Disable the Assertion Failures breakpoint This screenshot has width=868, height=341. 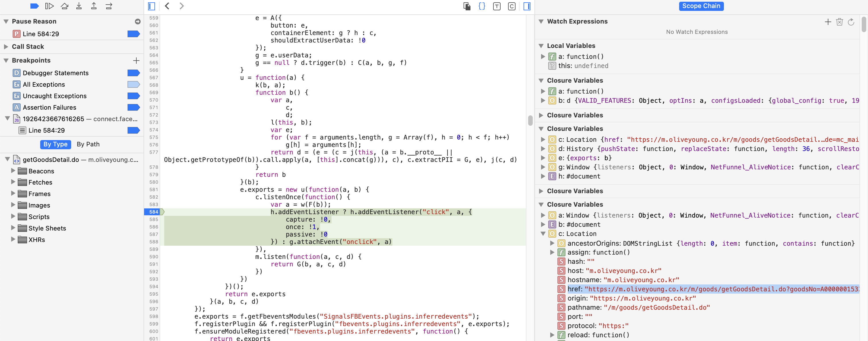[133, 107]
